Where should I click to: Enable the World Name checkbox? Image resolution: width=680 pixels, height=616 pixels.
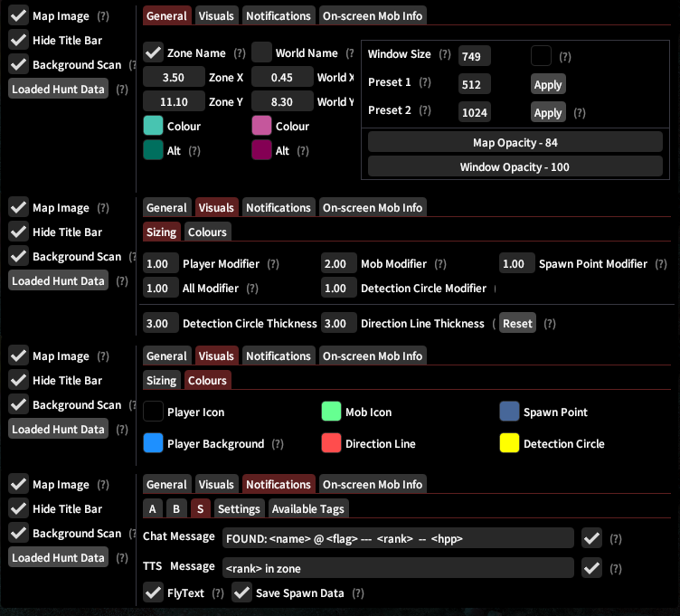[x=262, y=53]
